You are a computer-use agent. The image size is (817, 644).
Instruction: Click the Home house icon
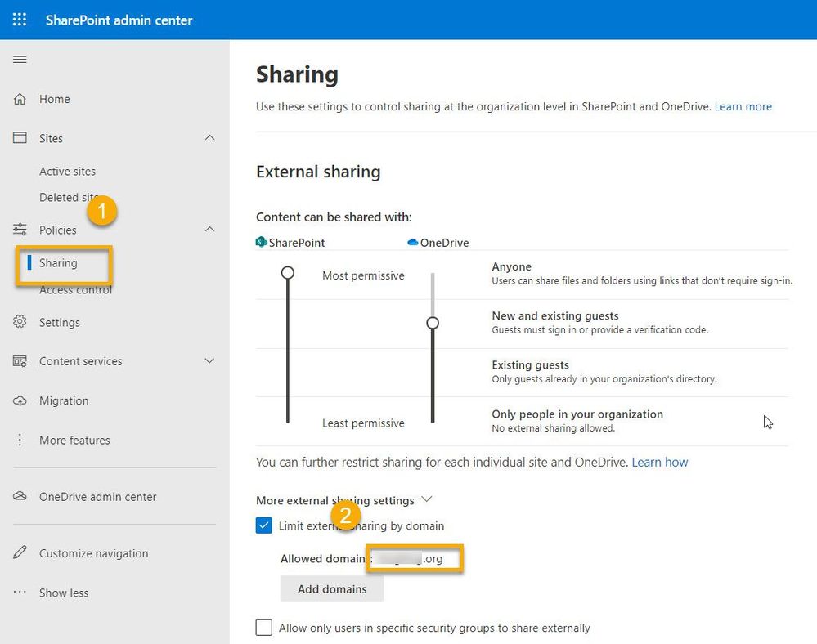[20, 99]
